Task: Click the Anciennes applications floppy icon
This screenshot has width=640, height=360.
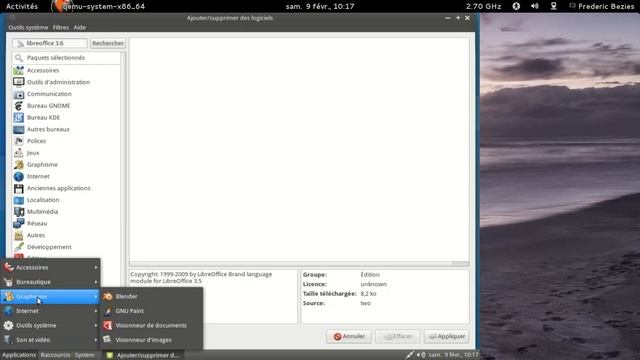Action: pos(18,188)
